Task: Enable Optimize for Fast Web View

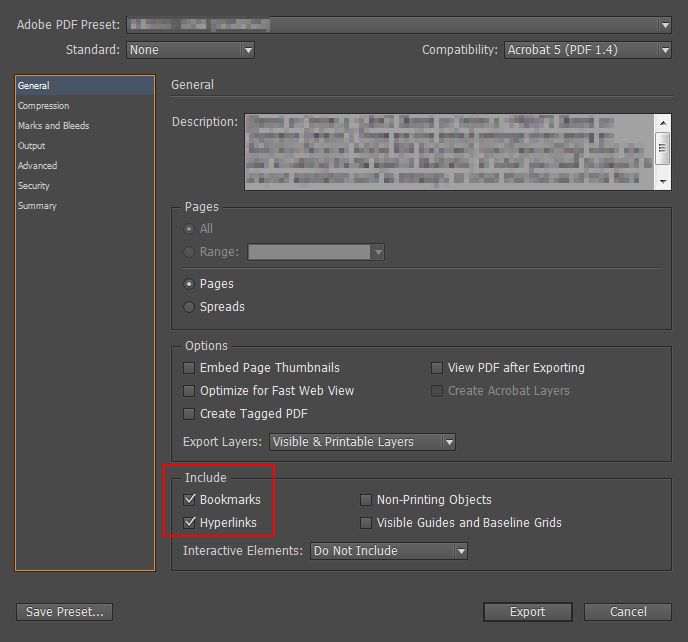Action: (189, 391)
